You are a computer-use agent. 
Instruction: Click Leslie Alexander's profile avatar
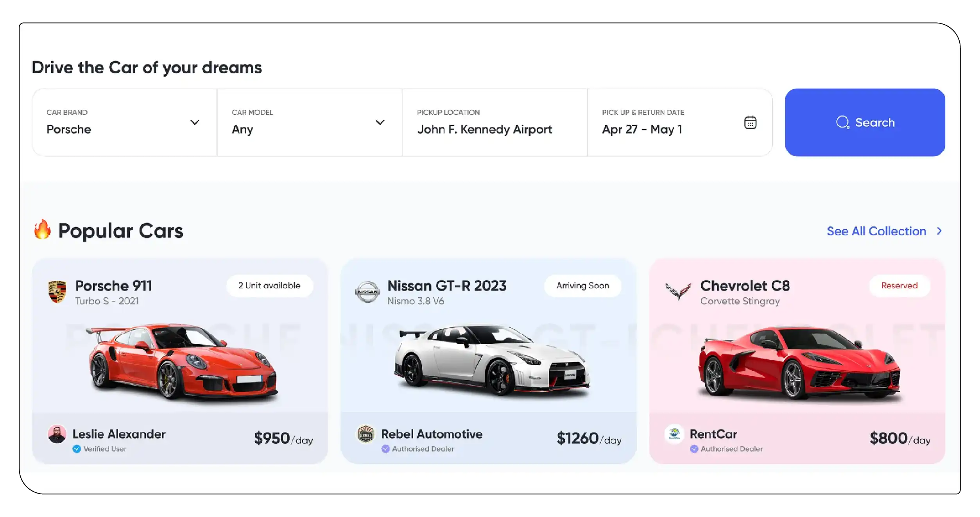tap(57, 434)
